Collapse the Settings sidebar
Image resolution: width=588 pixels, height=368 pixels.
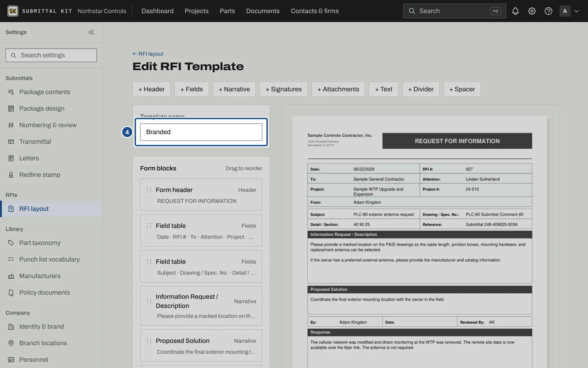[x=91, y=32]
